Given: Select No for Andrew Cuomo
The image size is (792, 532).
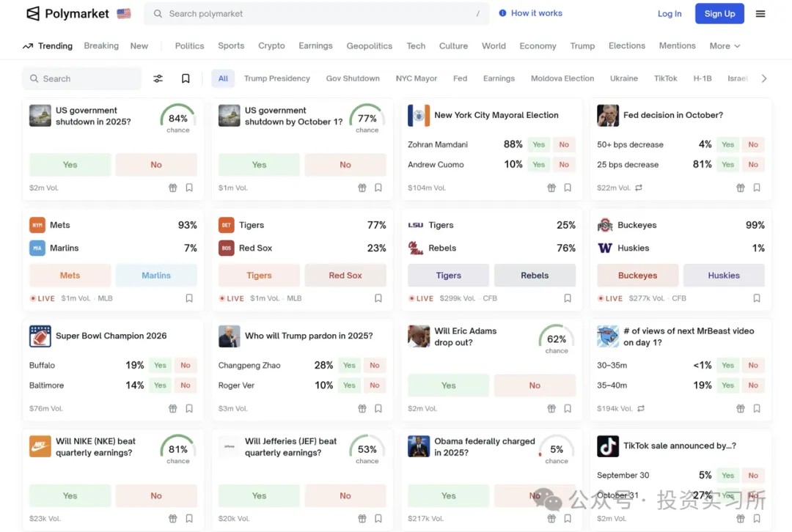Looking at the screenshot, I should (564, 165).
